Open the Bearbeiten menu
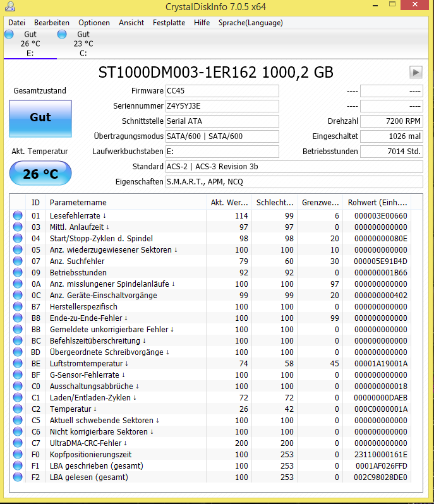Viewport: 434px width, 504px height. pyautogui.click(x=52, y=23)
